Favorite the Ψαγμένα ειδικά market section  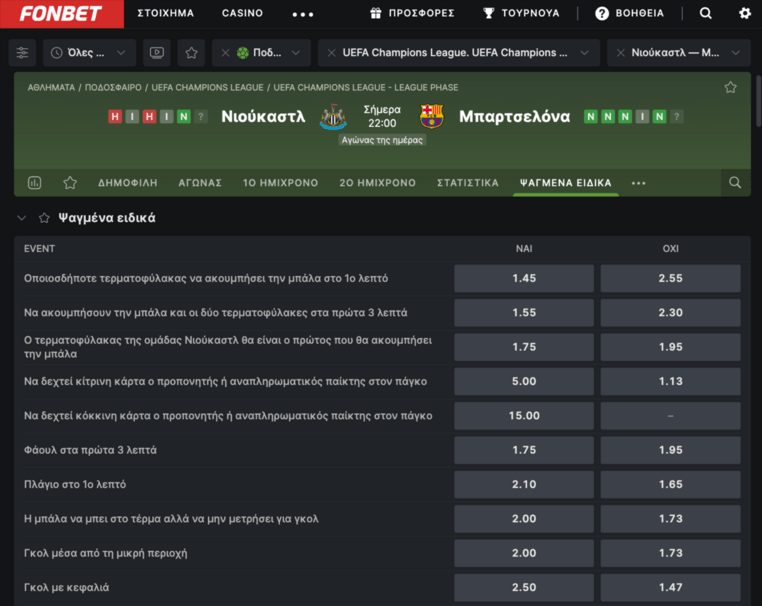click(44, 218)
